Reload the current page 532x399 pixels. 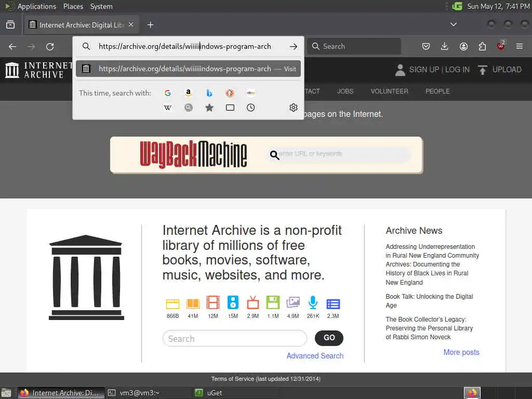click(50, 46)
